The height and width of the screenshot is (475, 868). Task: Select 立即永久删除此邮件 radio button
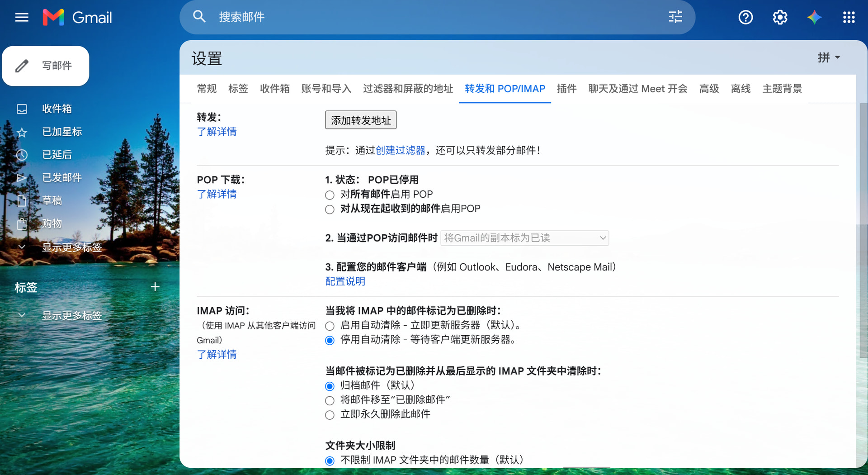pos(330,415)
